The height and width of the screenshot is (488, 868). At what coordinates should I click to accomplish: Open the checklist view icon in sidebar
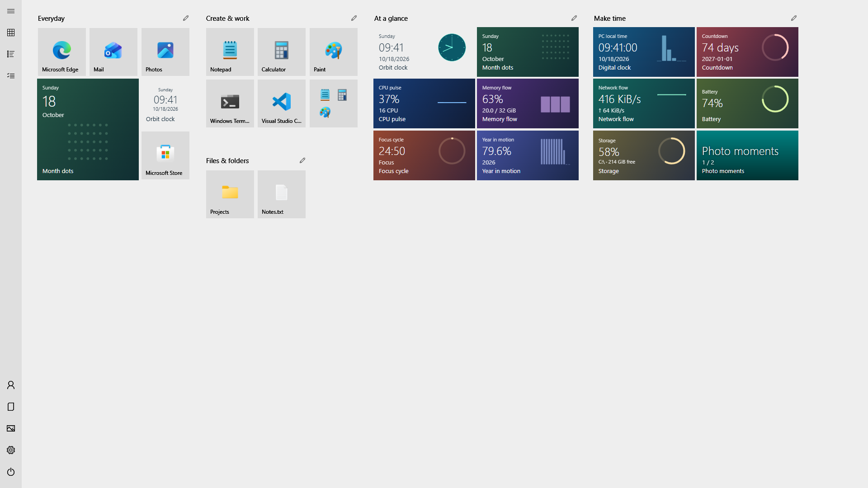pos(11,76)
